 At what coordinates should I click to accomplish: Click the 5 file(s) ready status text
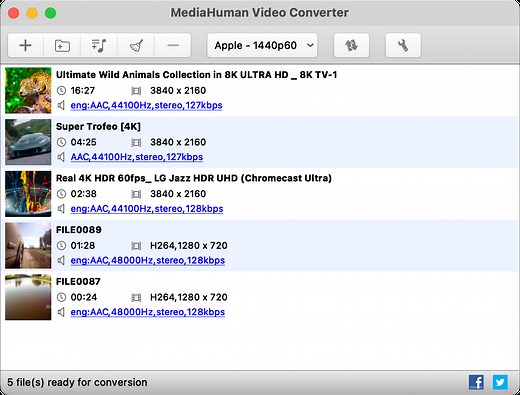coord(77,382)
